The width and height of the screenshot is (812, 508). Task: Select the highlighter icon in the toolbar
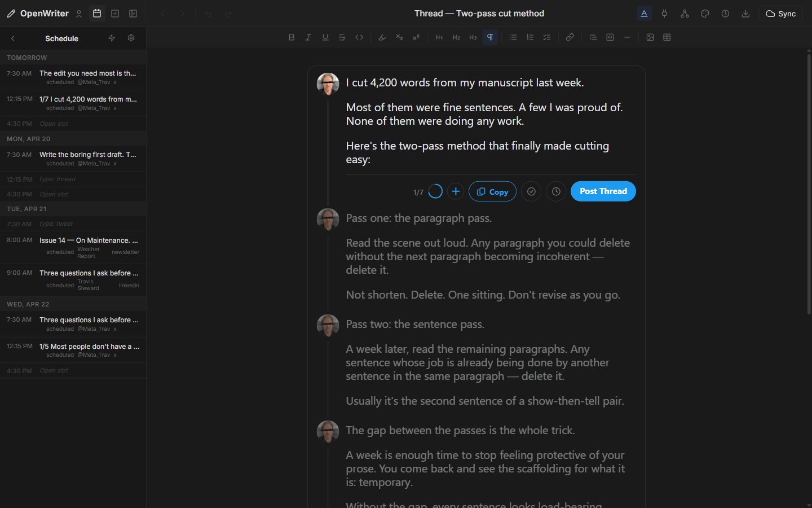[x=382, y=37]
